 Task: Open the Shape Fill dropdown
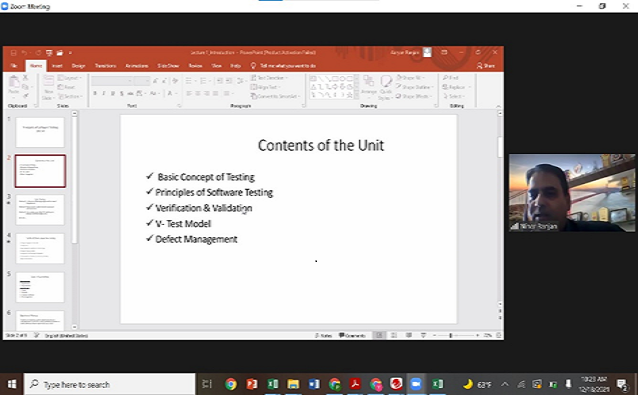(x=411, y=78)
